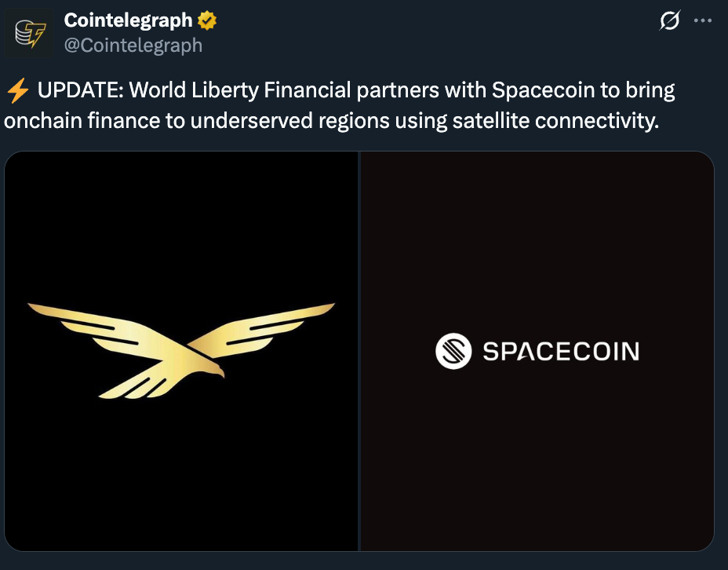The height and width of the screenshot is (570, 728).
Task: Click the lightning bolt emoji
Action: [x=17, y=91]
